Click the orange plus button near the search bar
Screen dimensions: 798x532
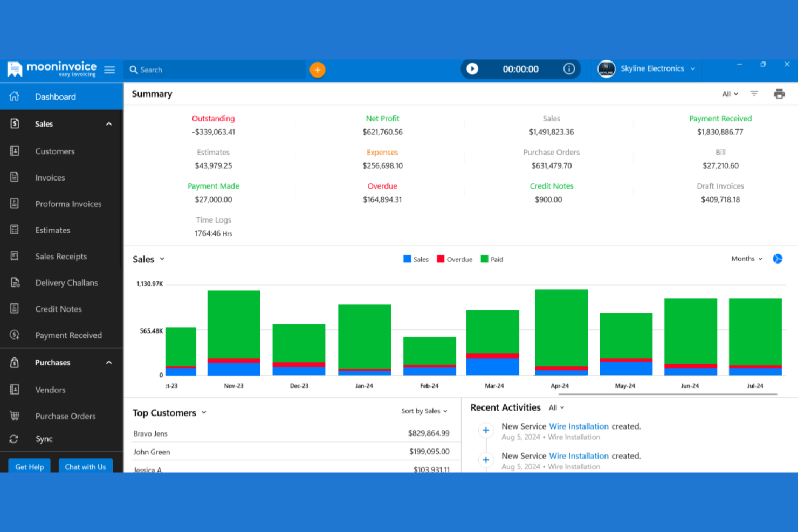[x=317, y=70]
